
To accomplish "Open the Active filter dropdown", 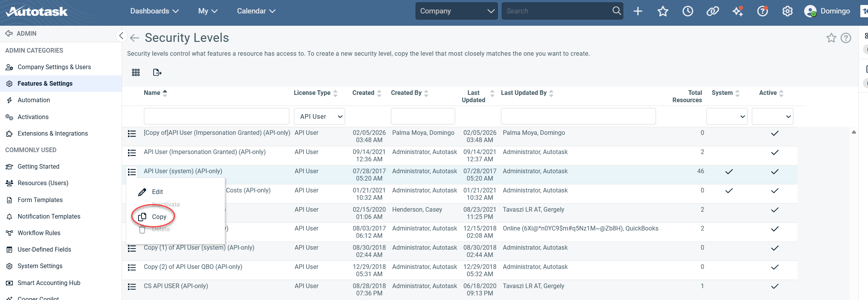I will [x=772, y=116].
